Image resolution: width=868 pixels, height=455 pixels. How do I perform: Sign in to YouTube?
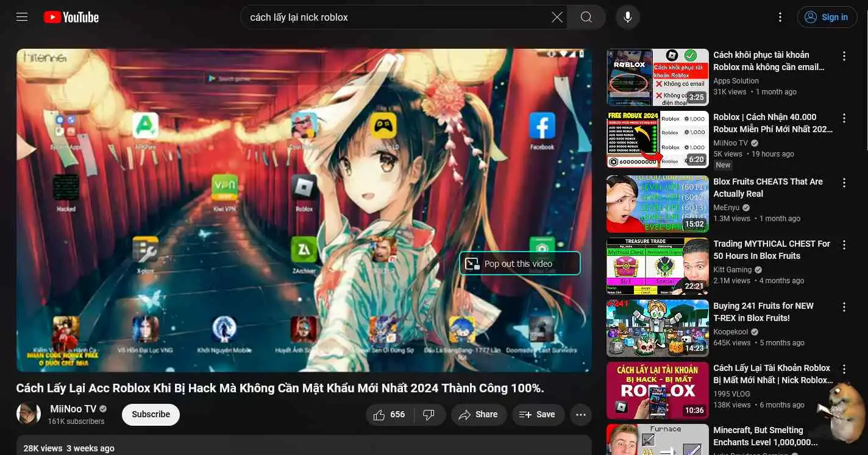click(x=827, y=17)
